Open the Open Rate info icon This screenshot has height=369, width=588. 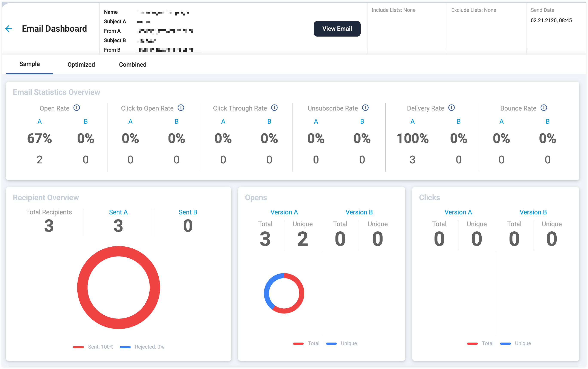(x=77, y=108)
